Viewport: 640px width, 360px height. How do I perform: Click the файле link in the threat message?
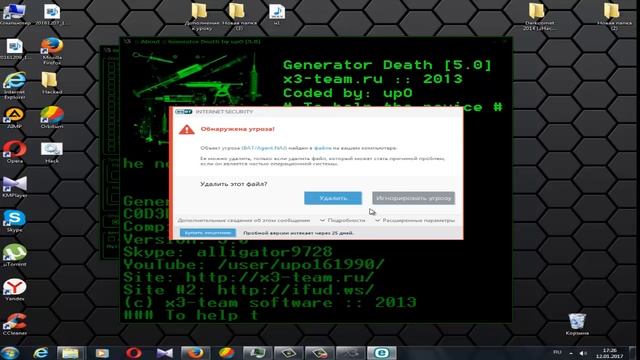(x=322, y=148)
